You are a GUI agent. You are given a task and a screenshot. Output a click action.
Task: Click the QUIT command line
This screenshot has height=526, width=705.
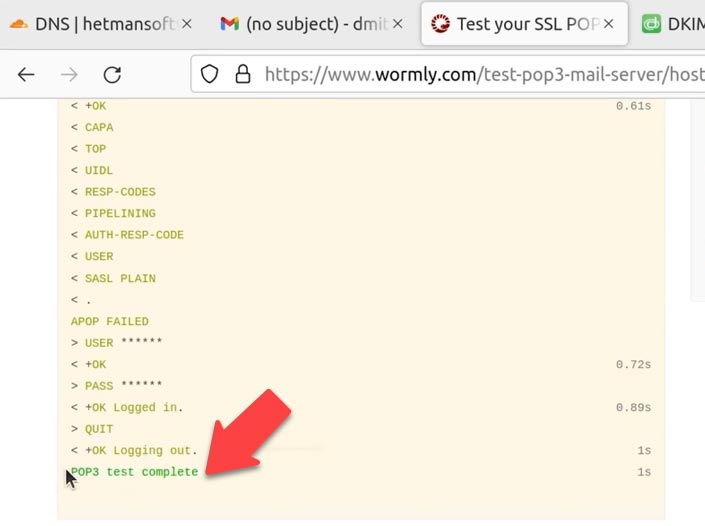tap(92, 429)
